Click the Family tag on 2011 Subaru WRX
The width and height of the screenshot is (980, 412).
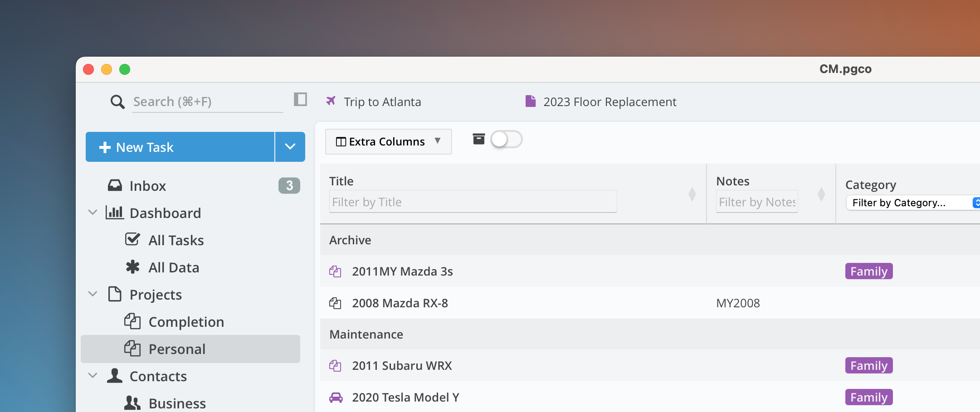tap(868, 366)
